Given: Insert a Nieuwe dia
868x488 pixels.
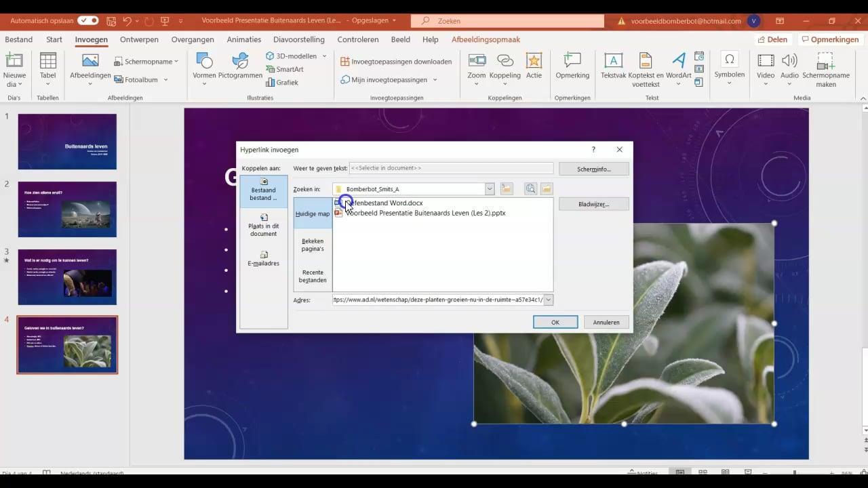Looking at the screenshot, I should [x=14, y=70].
